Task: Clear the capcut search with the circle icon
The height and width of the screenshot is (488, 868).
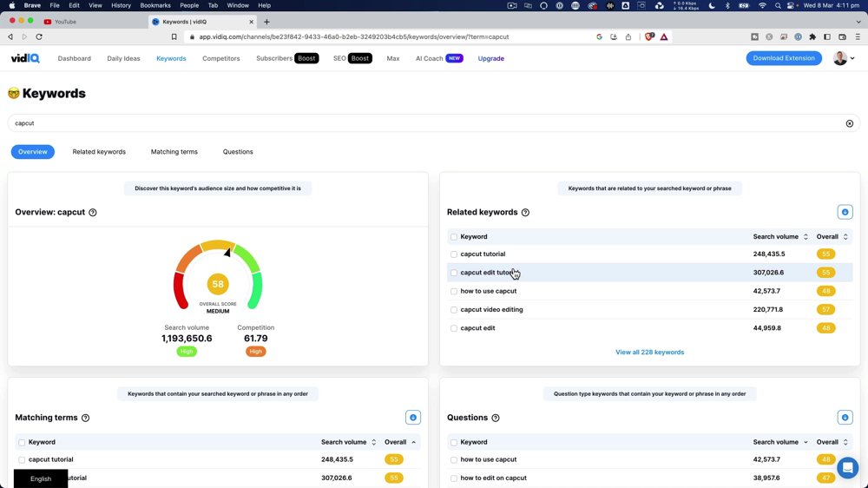Action: [849, 123]
